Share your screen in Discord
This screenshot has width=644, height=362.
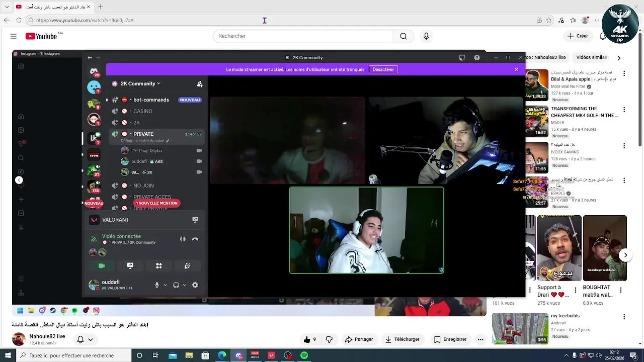coord(130,266)
